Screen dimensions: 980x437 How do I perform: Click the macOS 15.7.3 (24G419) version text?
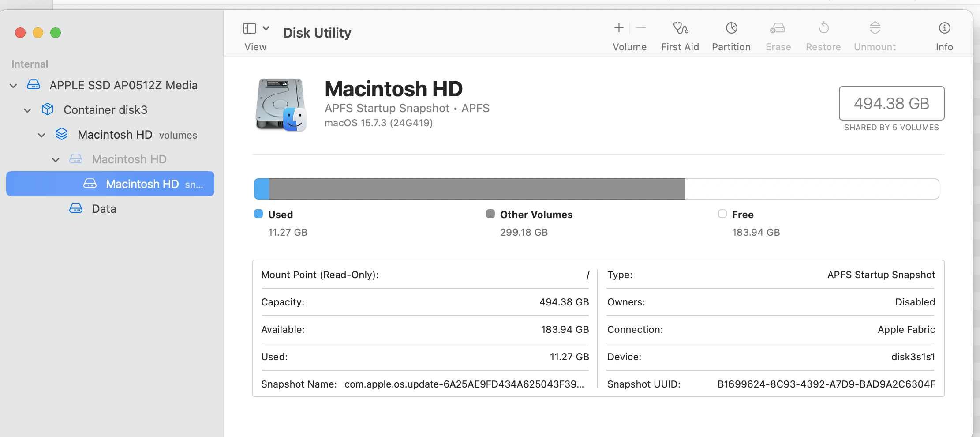point(379,123)
